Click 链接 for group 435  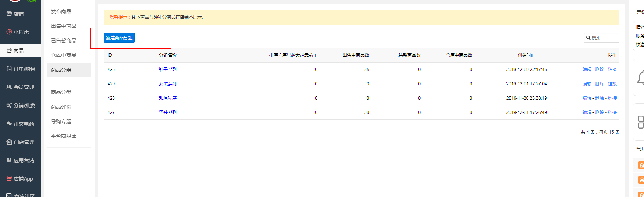(612, 70)
